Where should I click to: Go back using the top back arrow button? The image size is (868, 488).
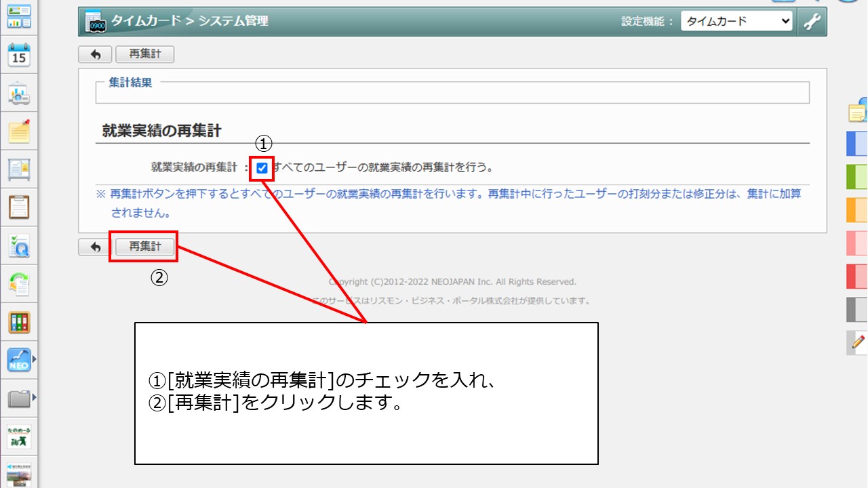click(x=95, y=55)
